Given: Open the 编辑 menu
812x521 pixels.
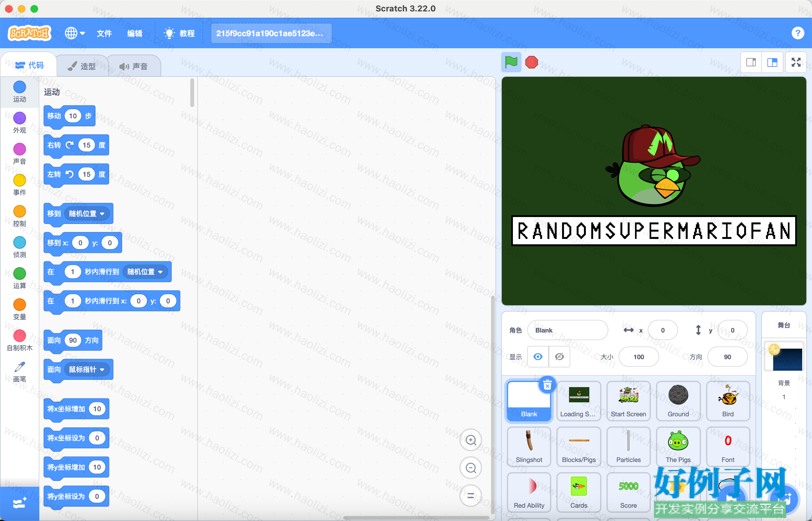Looking at the screenshot, I should point(134,33).
